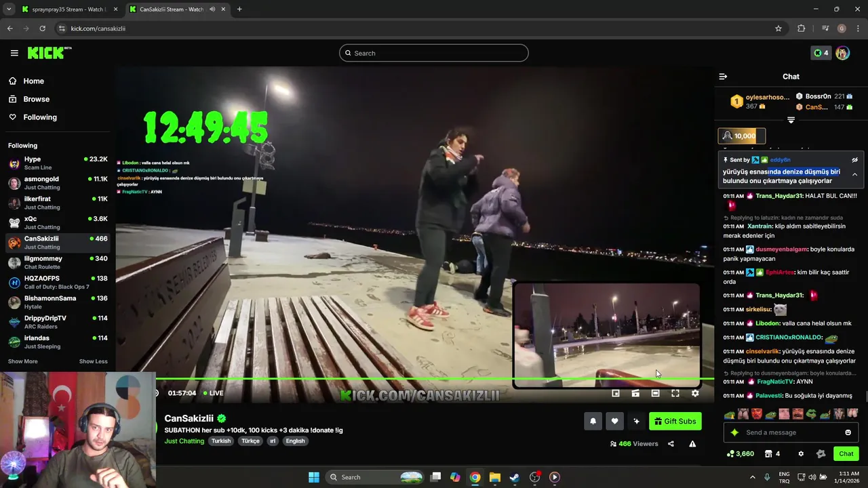Click the 3,660 channel points balance
Viewport: 868px width, 488px height.
coord(740,454)
